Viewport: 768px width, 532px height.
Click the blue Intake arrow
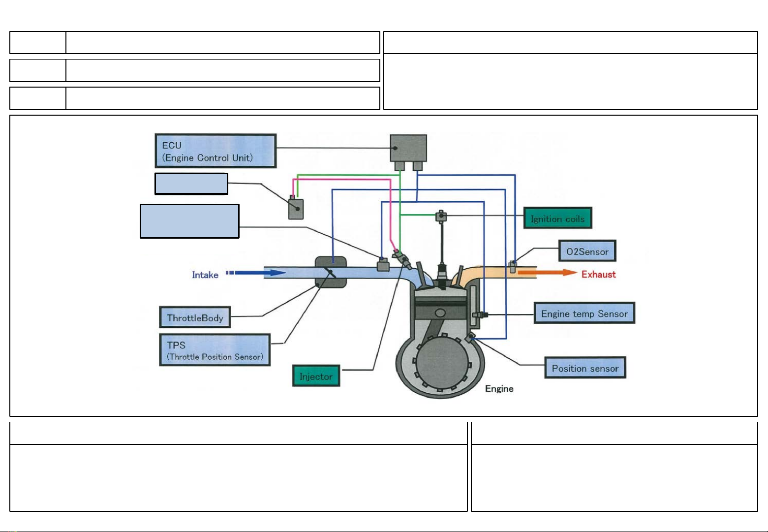pos(256,273)
